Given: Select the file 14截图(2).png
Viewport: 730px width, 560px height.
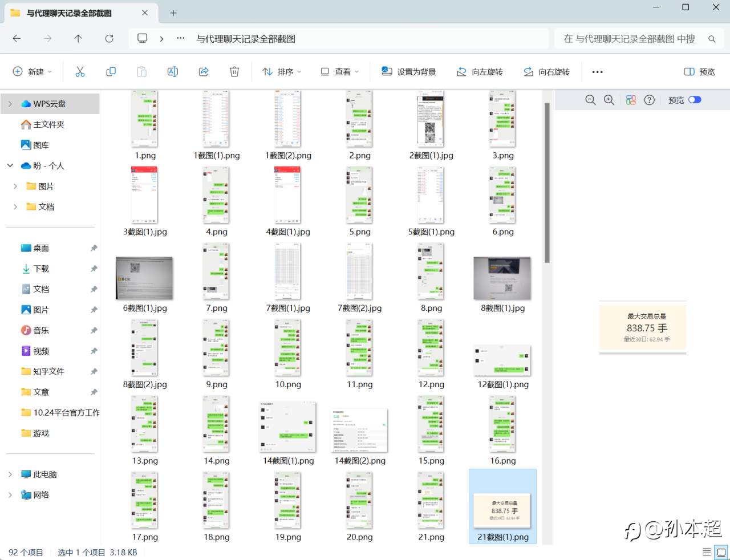Looking at the screenshot, I should coord(360,437).
